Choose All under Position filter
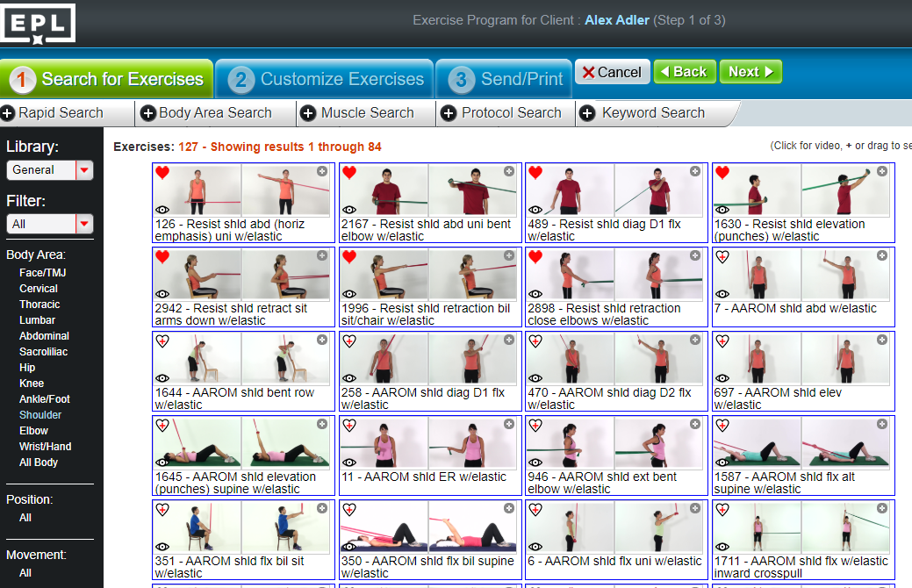The height and width of the screenshot is (588, 912). coord(25,518)
